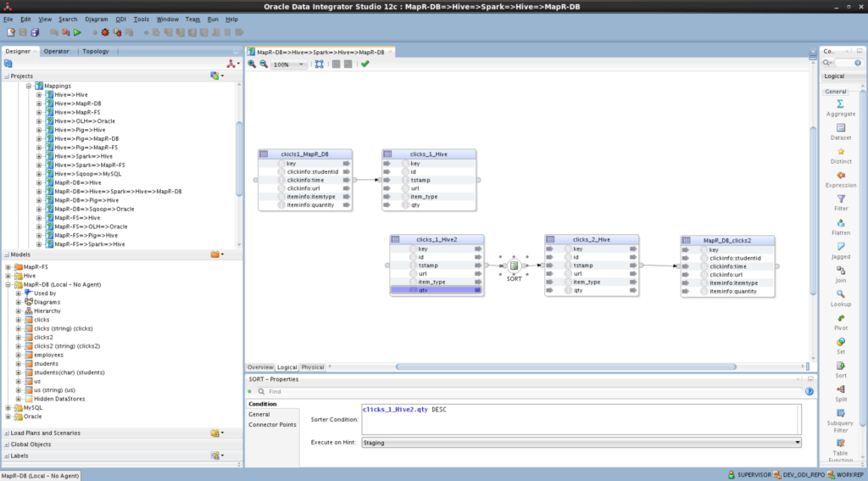Click the Sorter Condition expression field
This screenshot has width=868, height=481.
[x=581, y=419]
